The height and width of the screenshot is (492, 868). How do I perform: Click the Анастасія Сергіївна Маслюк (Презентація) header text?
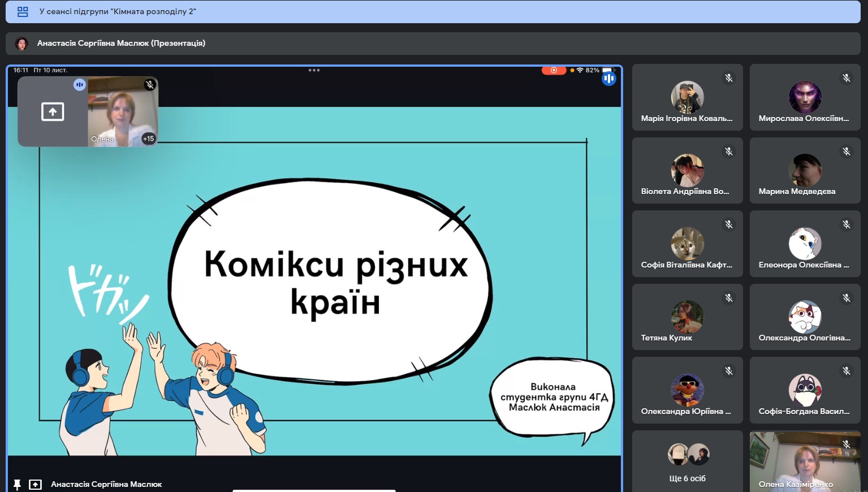(x=121, y=43)
